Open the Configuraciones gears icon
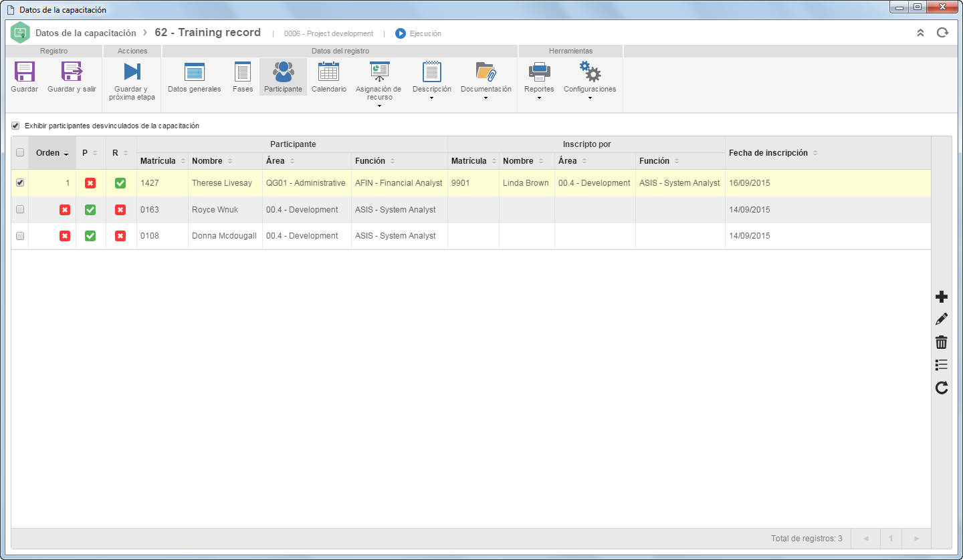963x560 pixels. pyautogui.click(x=590, y=72)
